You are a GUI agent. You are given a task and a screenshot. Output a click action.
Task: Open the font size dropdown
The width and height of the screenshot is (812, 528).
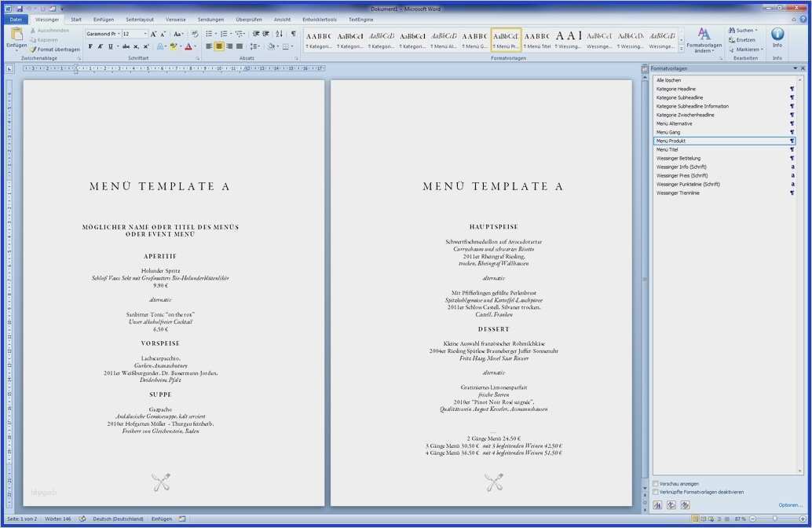[x=145, y=35]
